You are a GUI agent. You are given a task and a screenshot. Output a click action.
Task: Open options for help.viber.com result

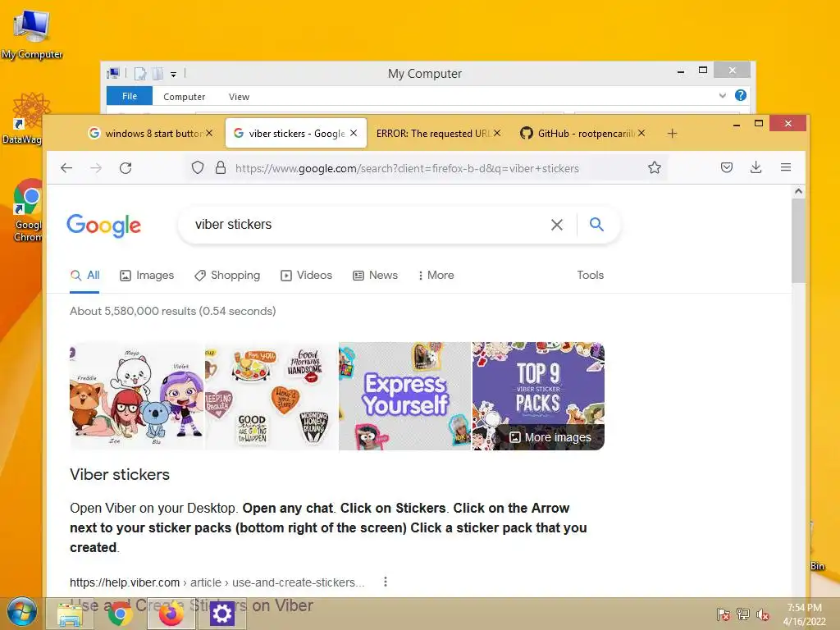tap(386, 582)
